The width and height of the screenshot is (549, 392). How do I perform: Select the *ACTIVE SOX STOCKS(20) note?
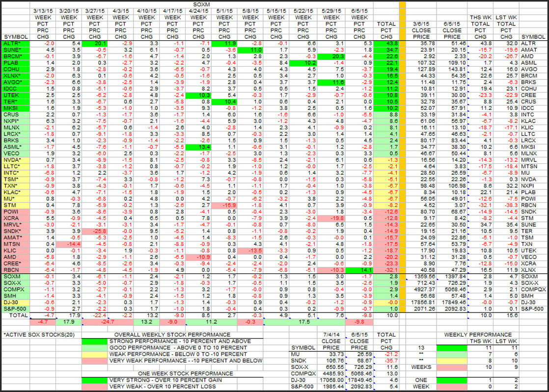click(39, 335)
